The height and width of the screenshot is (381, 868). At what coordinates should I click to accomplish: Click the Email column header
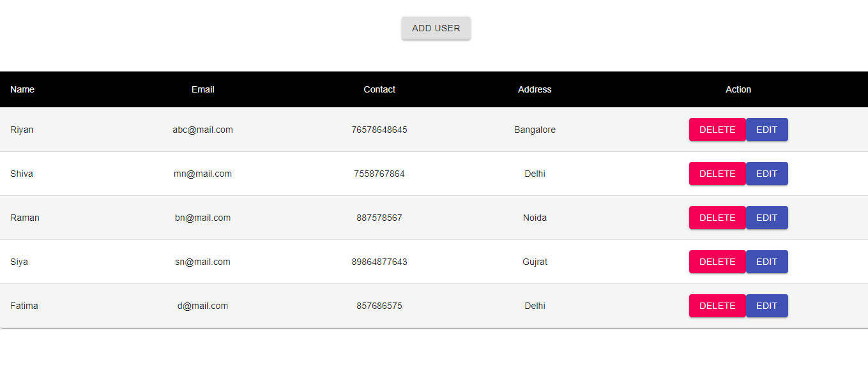click(x=202, y=89)
